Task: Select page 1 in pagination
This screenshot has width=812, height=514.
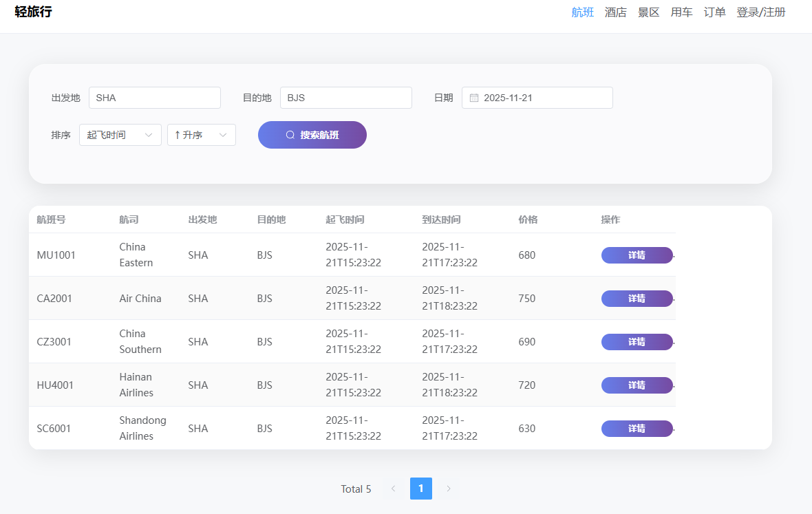Action: pos(420,489)
